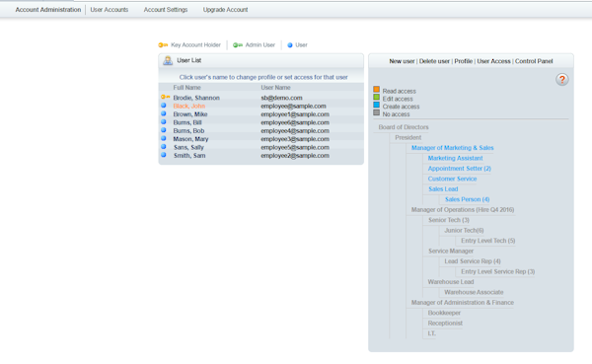
Task: Click the green Admin User key icon
Action: [238, 45]
